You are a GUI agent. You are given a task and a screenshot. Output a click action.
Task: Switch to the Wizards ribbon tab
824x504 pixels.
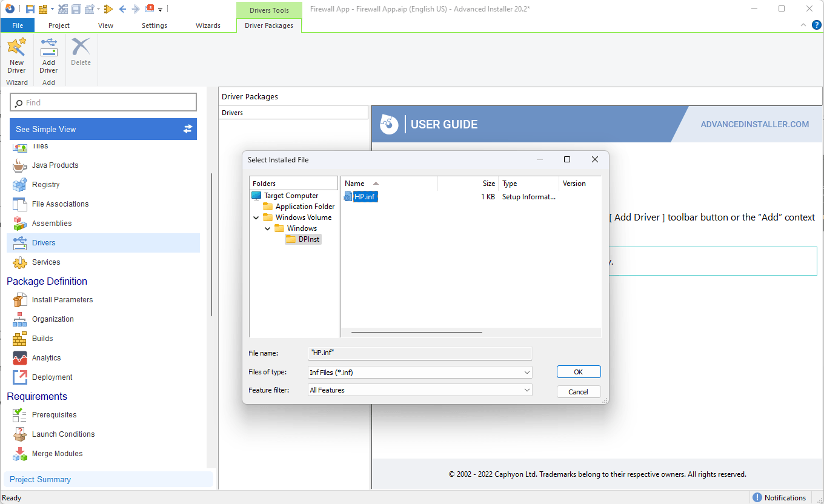click(208, 25)
